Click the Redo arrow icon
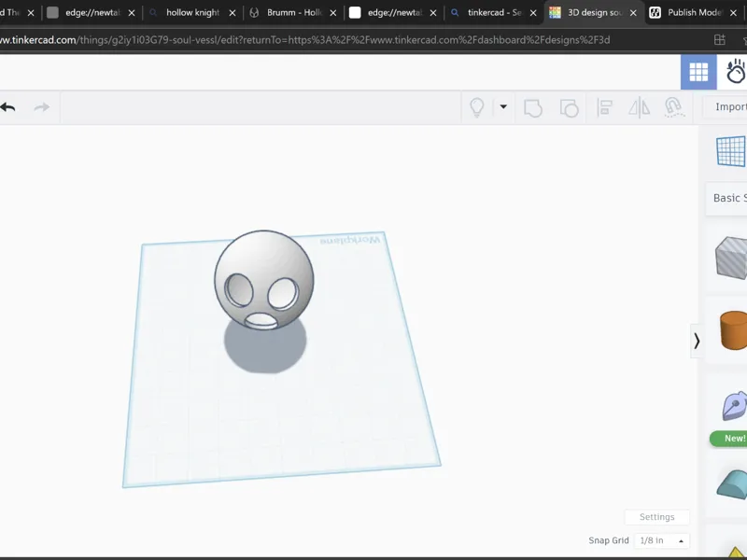 pyautogui.click(x=42, y=107)
